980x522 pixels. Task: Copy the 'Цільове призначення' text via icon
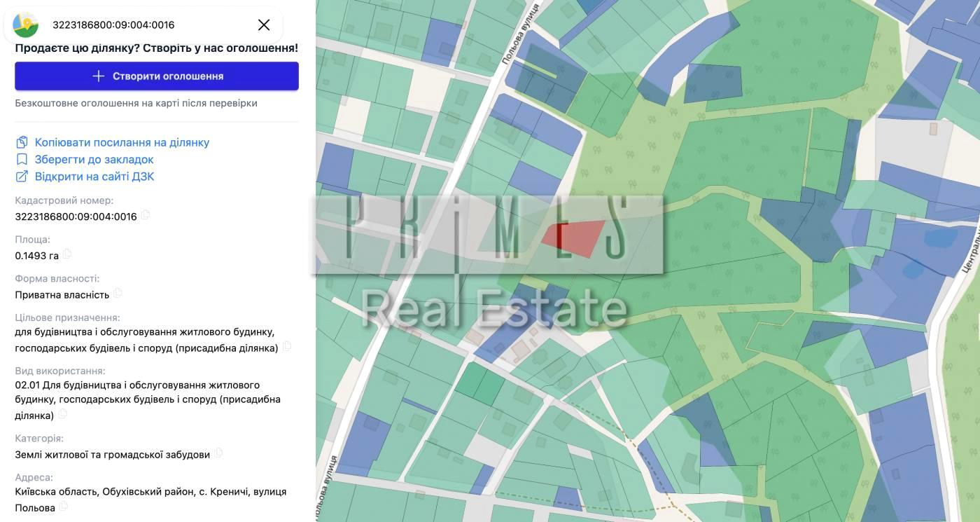pos(286,347)
